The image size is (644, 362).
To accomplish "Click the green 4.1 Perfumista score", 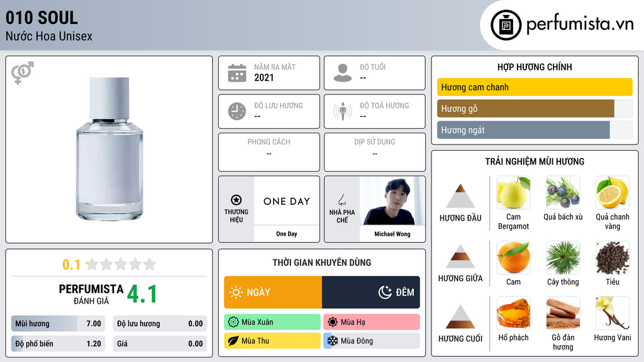I will [142, 294].
